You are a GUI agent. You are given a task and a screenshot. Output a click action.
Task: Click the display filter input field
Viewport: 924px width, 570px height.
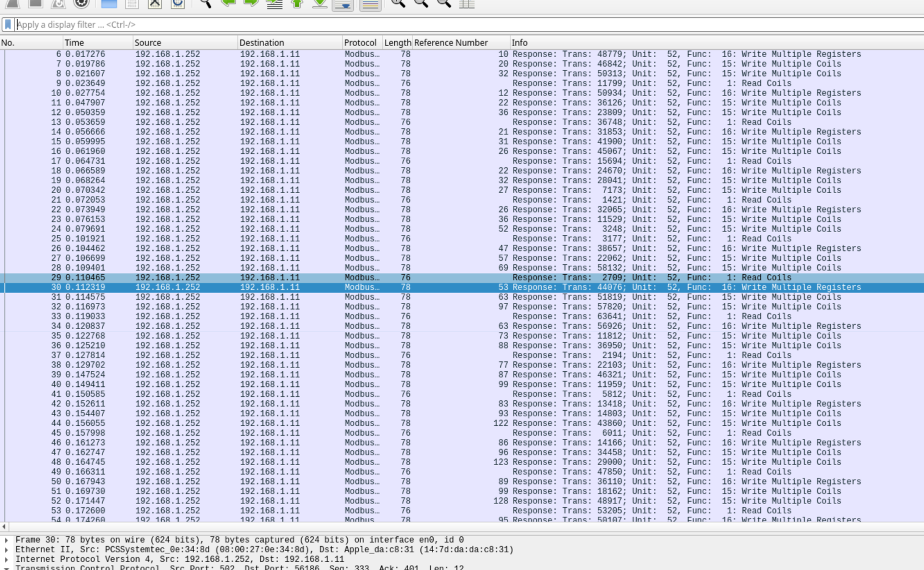[x=444, y=24]
